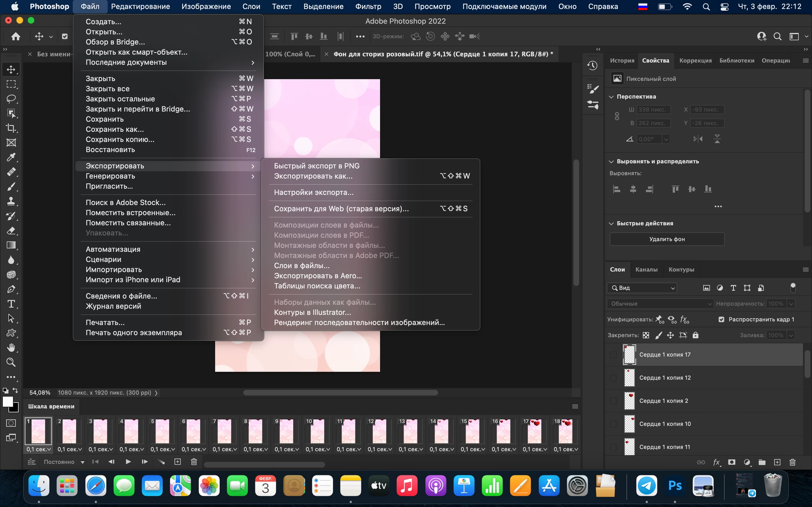Toggle visibility of Сердце 1 копия 12 layer
Viewport: 812px width, 507px height.
pos(613,378)
